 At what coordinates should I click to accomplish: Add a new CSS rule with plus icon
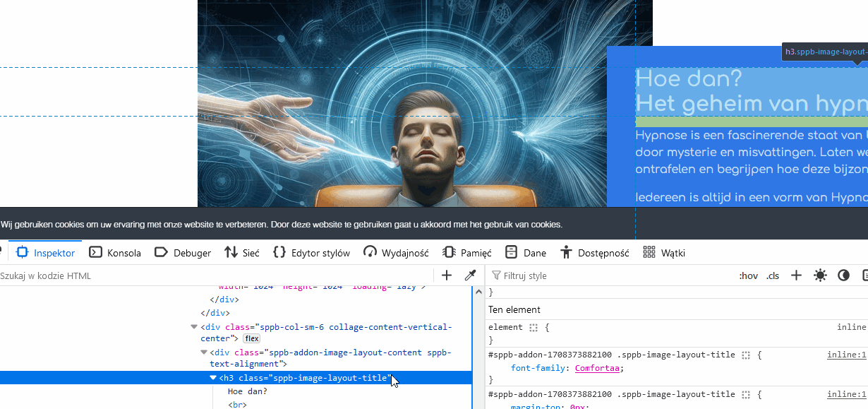[796, 275]
